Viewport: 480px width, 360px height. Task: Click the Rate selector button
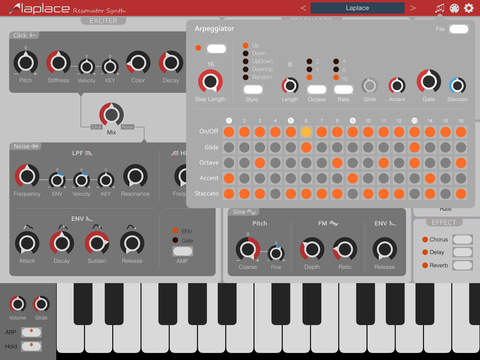point(343,89)
